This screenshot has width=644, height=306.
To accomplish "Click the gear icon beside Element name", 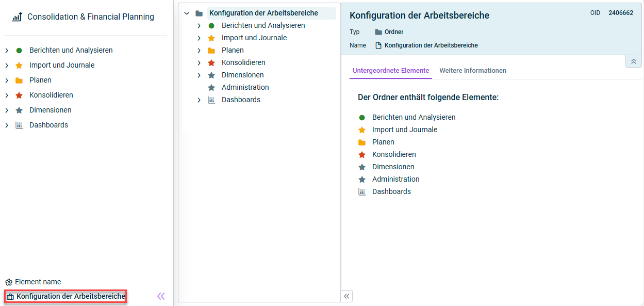I will 9,282.
